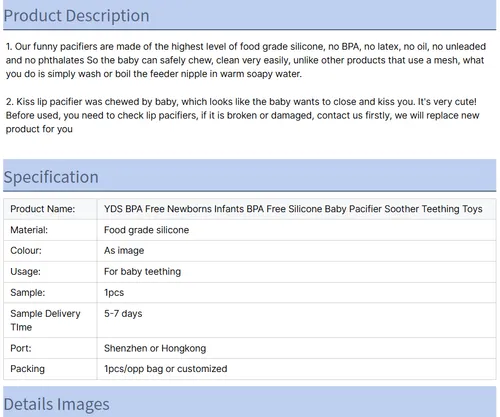Viewport: 500px width, 417px height.
Task: Click the Material label cell
Action: (50, 230)
